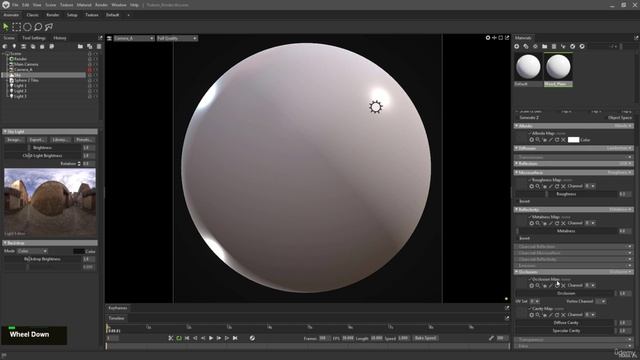Click the Bake Speed button

(425, 338)
